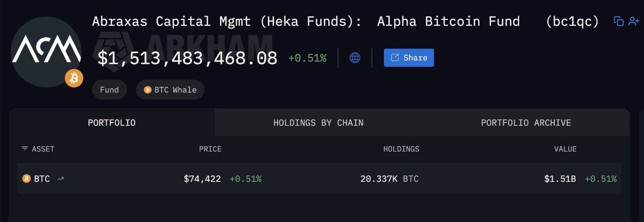The image size is (644, 222).
Task: Open the BTC trend chart arrow icon
Action: 60,179
